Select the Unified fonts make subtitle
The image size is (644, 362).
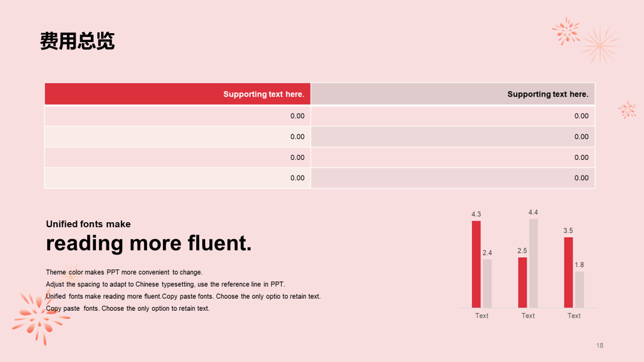pyautogui.click(x=88, y=224)
